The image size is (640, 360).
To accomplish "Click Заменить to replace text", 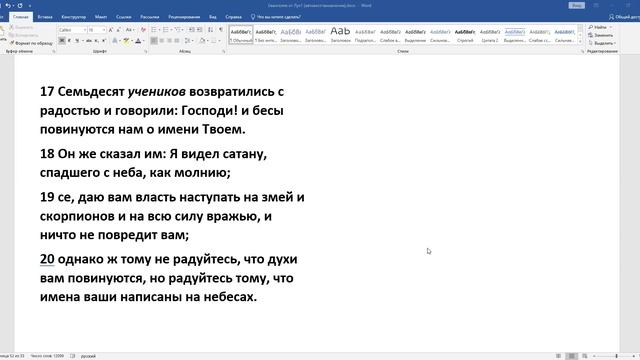I will tap(601, 35).
